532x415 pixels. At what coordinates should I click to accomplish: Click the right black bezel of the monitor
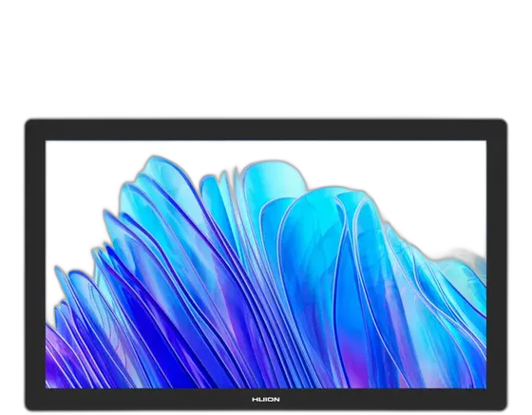tap(497, 264)
